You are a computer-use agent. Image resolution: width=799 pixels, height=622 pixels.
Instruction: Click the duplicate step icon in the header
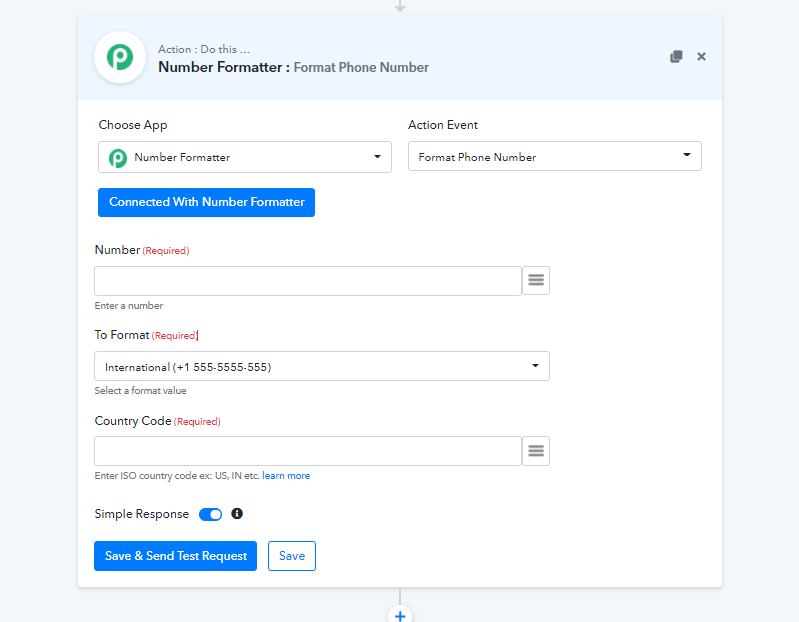pyautogui.click(x=676, y=57)
